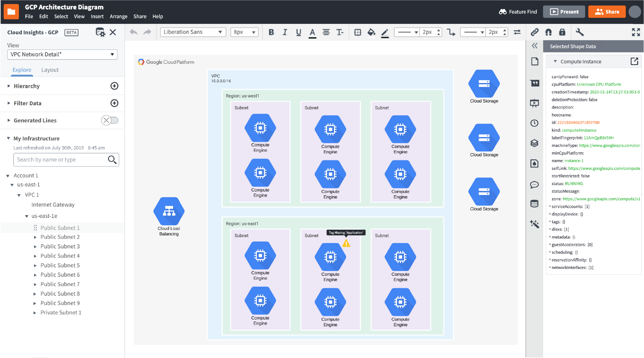This screenshot has width=644, height=358.
Task: Open the Liberation Sans font dropdown
Action: (x=193, y=32)
